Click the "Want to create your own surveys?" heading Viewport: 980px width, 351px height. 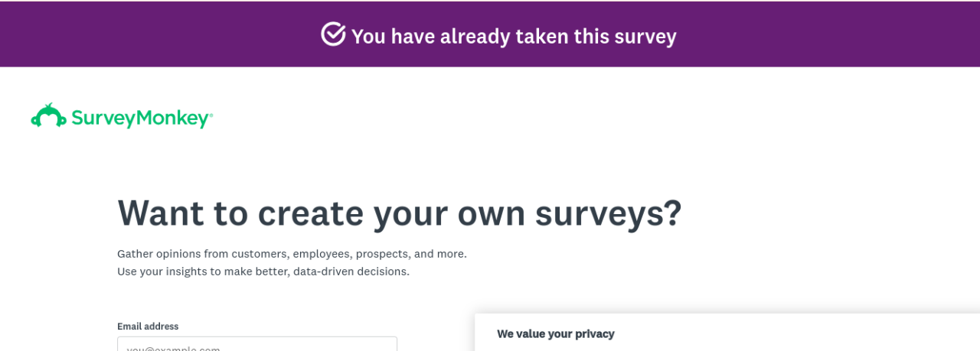click(399, 213)
